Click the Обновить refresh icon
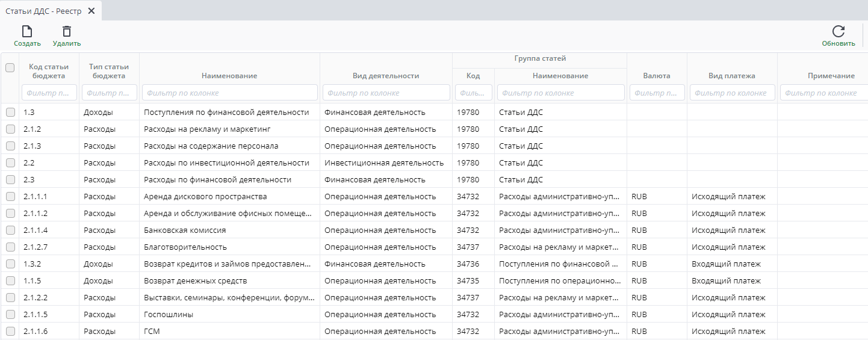 [838, 32]
